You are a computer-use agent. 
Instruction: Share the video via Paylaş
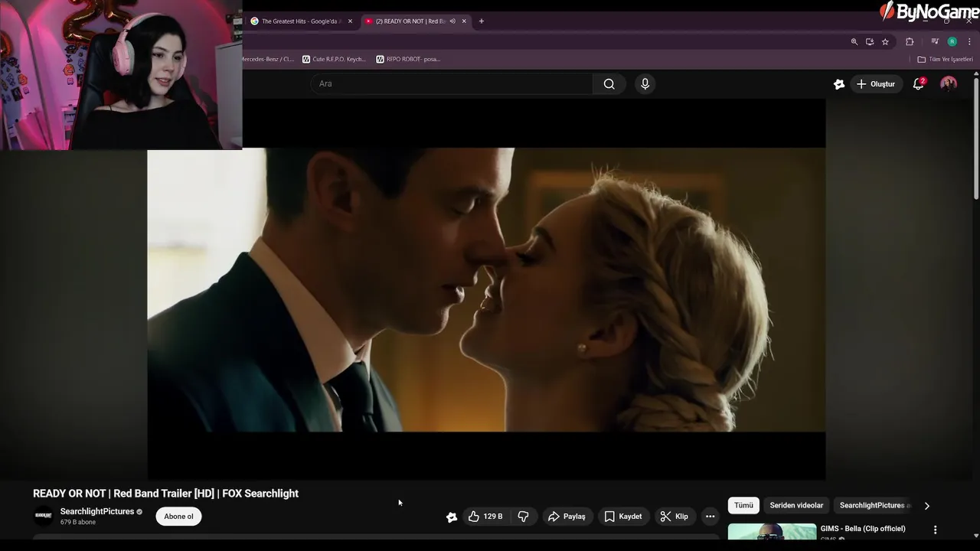[567, 517]
